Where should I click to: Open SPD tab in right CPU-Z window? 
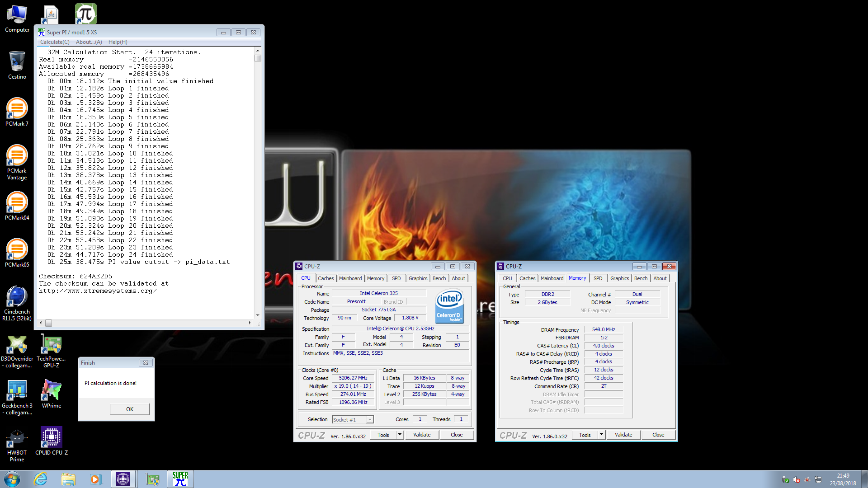click(x=598, y=278)
